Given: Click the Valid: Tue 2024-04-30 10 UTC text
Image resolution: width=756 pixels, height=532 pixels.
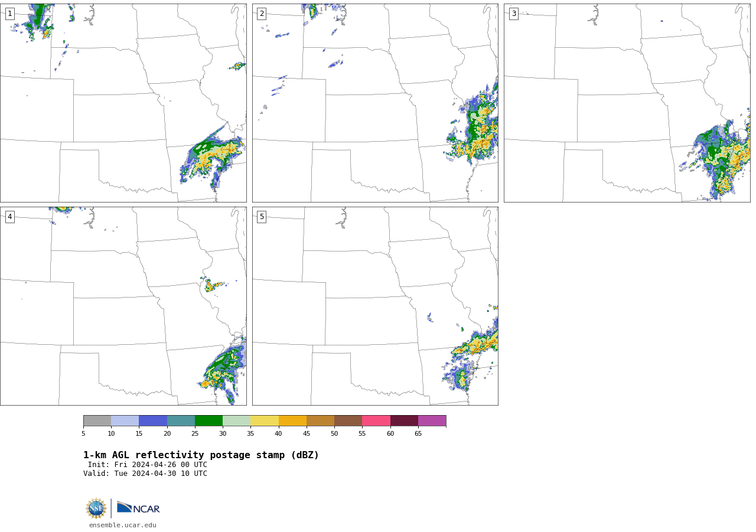Looking at the screenshot, I should click(145, 474).
